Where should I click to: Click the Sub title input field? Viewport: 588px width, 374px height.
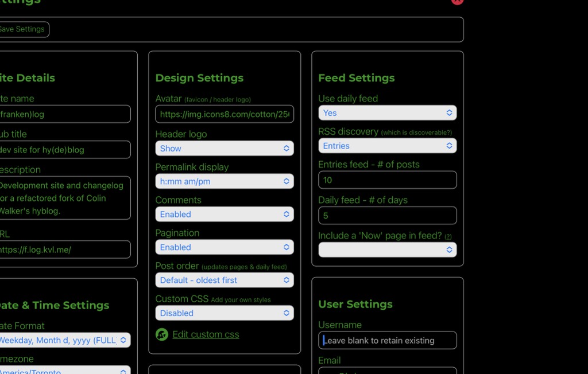(x=64, y=150)
